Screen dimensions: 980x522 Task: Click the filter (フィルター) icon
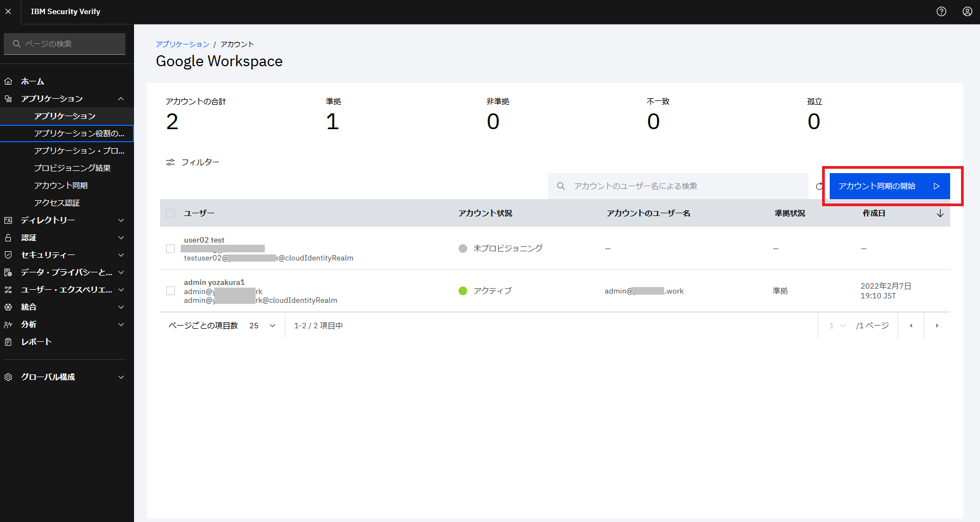click(x=170, y=162)
